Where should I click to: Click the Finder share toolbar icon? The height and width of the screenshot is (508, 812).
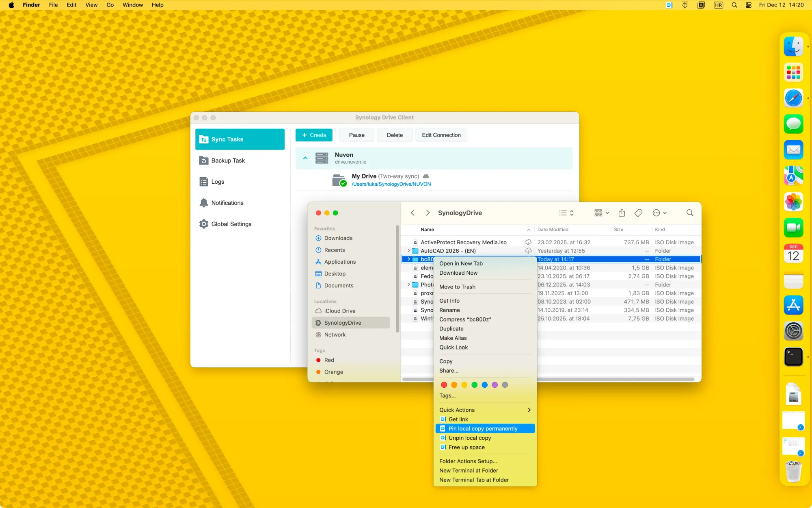(x=622, y=213)
